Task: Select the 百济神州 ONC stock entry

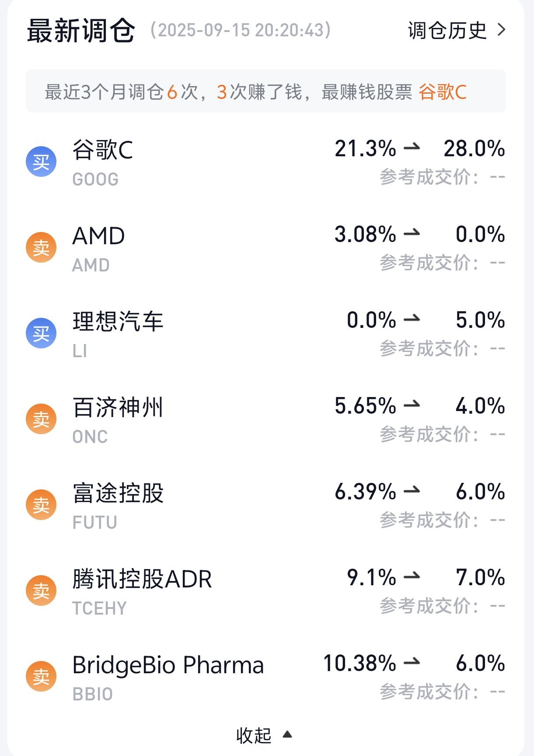Action: 118,408
